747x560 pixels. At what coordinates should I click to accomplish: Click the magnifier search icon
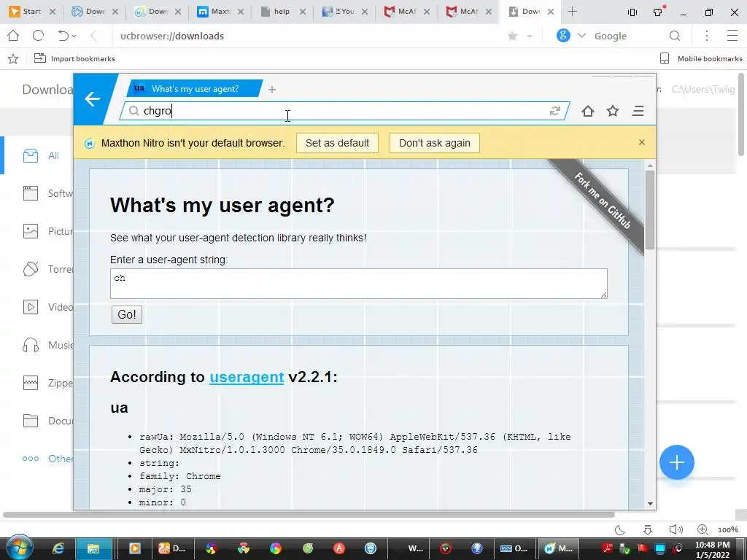point(675,36)
